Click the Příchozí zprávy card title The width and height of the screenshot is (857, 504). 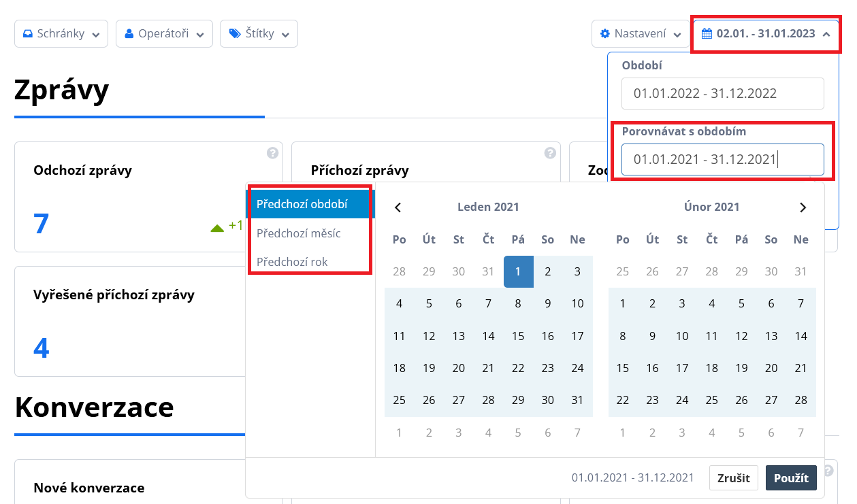[x=360, y=170]
